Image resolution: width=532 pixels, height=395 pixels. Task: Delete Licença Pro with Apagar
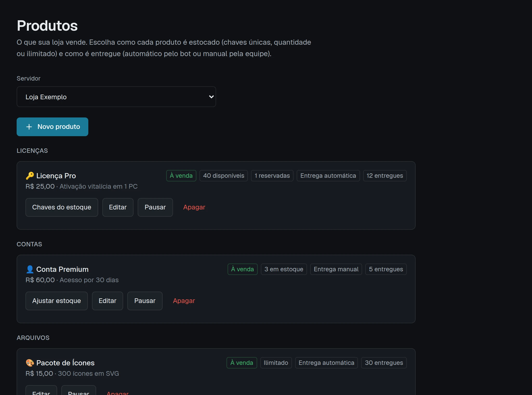pyautogui.click(x=194, y=207)
